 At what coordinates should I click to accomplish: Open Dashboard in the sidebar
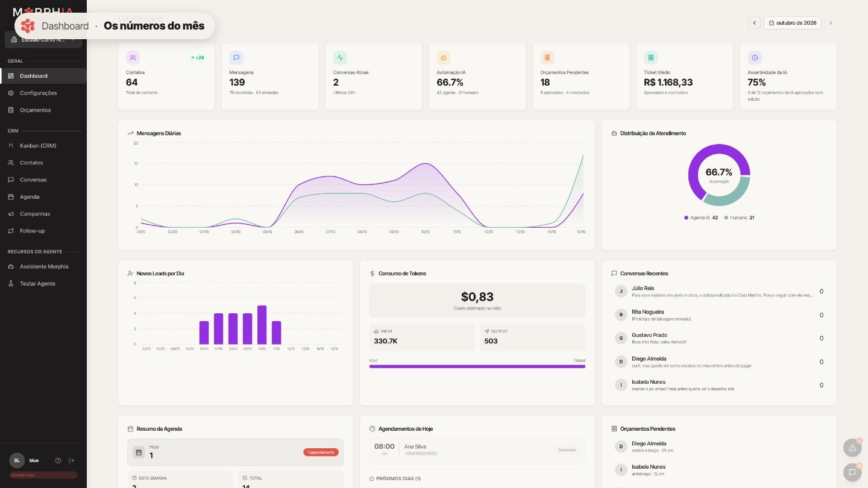pyautogui.click(x=43, y=76)
